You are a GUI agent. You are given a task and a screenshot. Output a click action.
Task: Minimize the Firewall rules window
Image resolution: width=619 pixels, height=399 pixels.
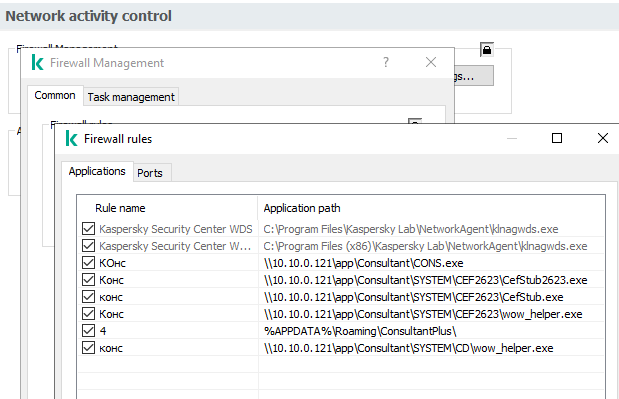pos(512,139)
